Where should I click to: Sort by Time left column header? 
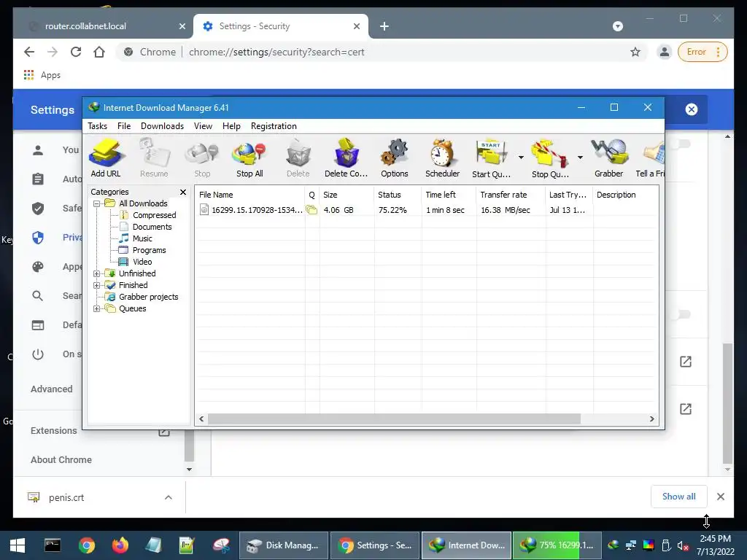click(x=449, y=195)
